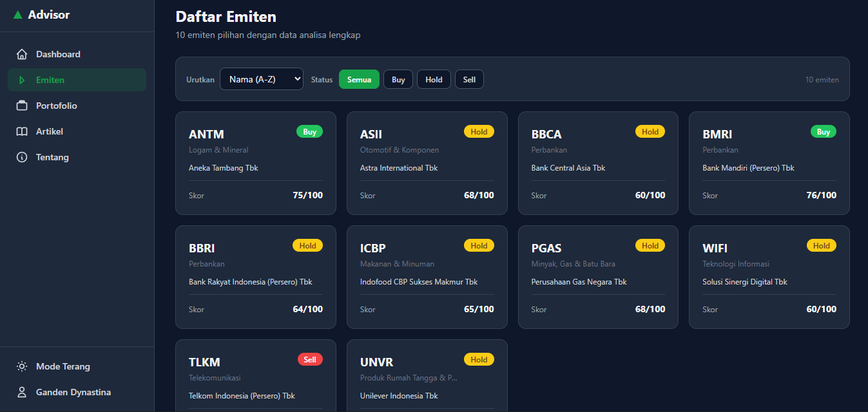Click the PGAS ticker title

pyautogui.click(x=546, y=248)
